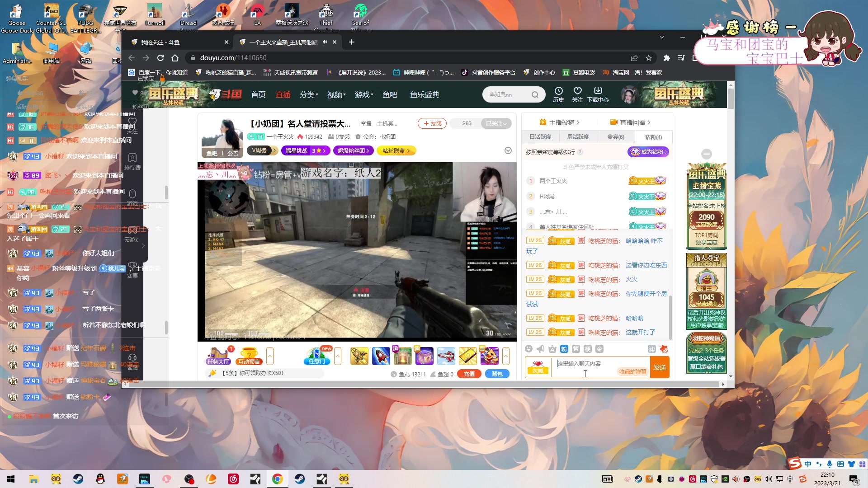The width and height of the screenshot is (868, 488).
Task: Click the 鱼吧 nav item
Action: 390,94
